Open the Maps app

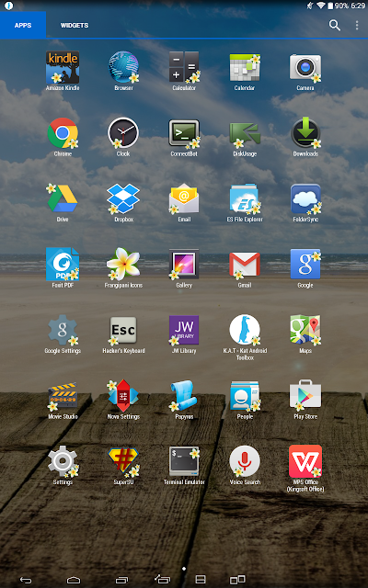click(305, 330)
